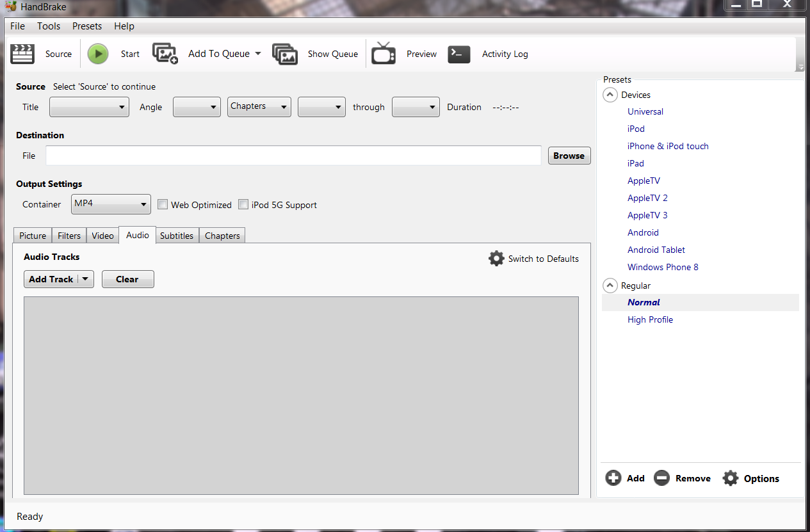Image resolution: width=810 pixels, height=532 pixels.
Task: Click the plus icon to add preset
Action: coord(613,478)
